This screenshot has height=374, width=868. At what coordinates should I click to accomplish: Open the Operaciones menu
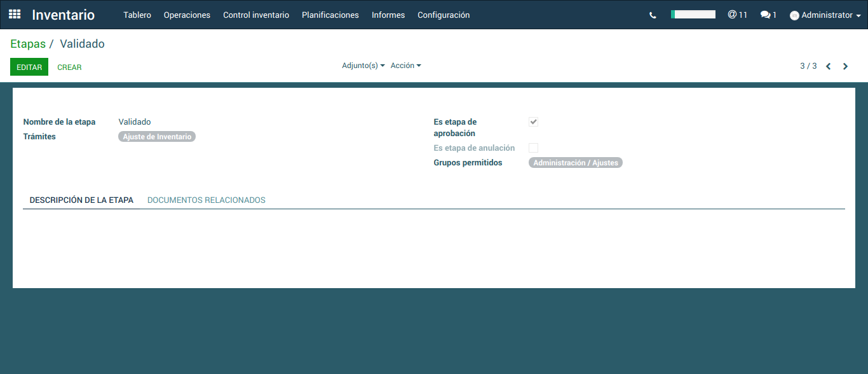point(187,15)
